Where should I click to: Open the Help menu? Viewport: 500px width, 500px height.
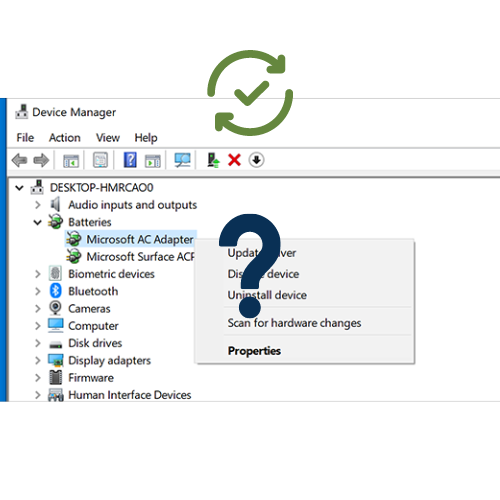tap(146, 137)
